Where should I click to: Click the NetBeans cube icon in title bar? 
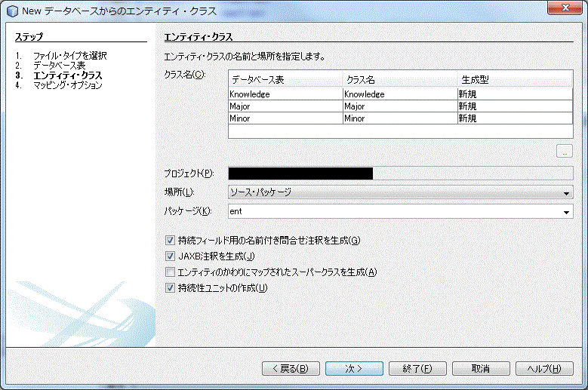click(12, 11)
